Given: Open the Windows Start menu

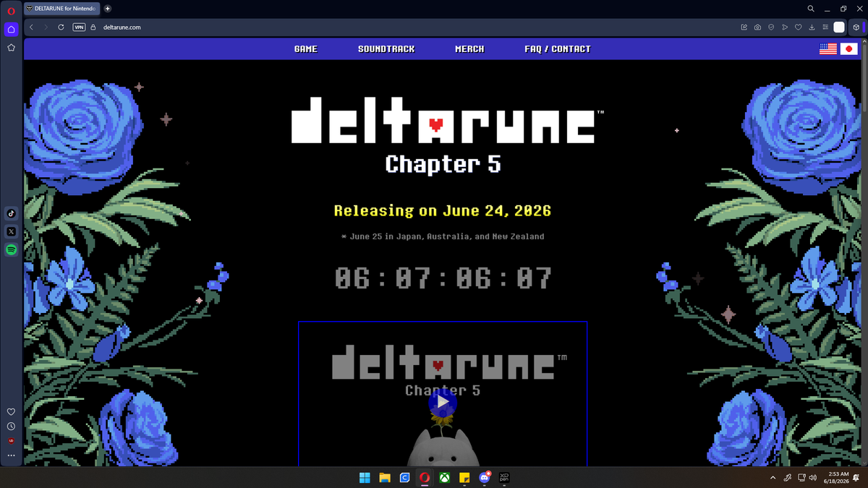Looking at the screenshot, I should click(x=365, y=477).
